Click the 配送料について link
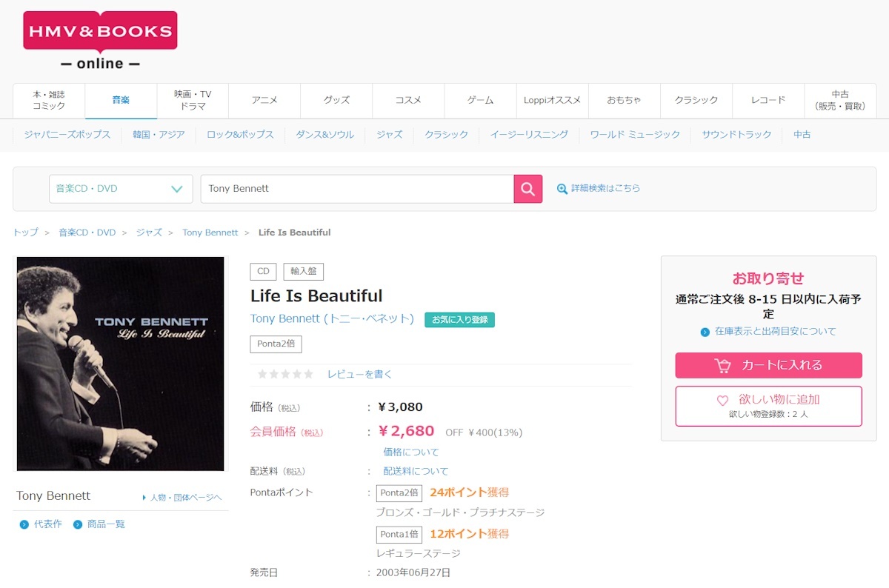Viewport: 889px width, 588px height. point(415,470)
